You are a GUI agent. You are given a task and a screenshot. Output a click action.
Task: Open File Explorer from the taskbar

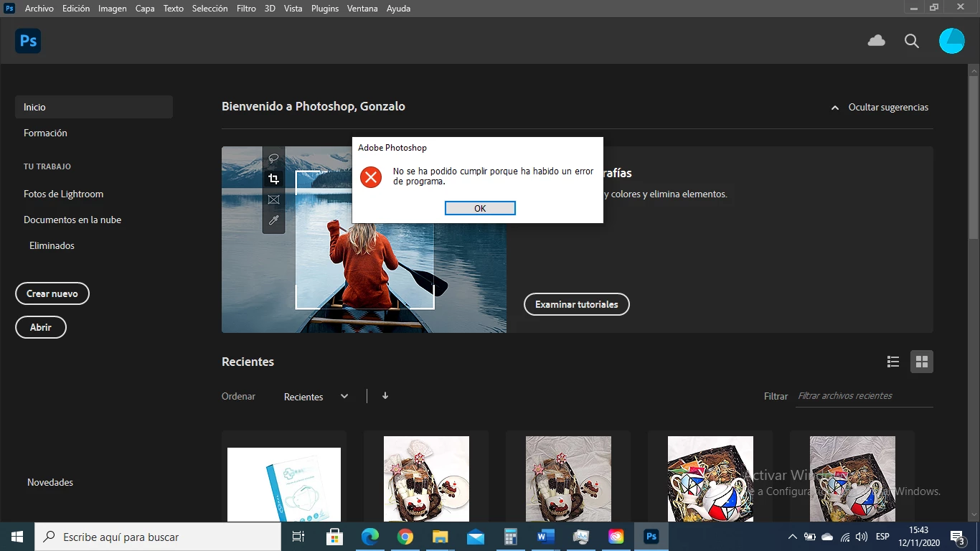[x=440, y=537]
